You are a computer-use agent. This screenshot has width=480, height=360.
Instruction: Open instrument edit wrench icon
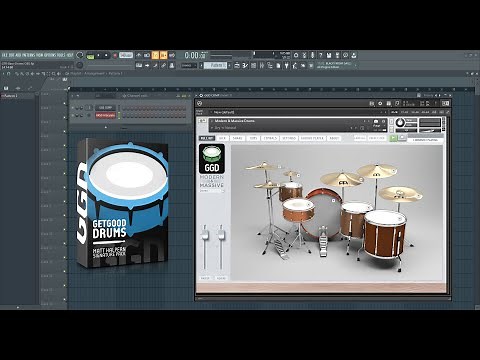pyautogui.click(x=202, y=121)
